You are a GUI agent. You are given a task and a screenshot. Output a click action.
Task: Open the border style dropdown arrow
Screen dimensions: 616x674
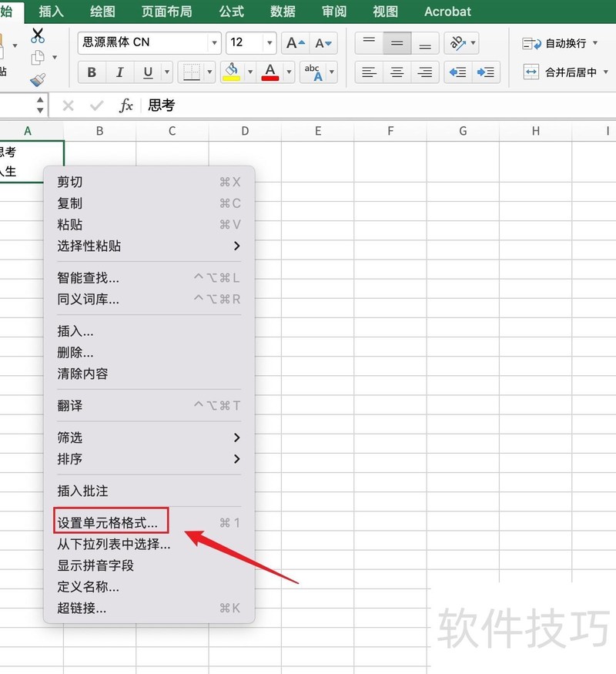point(210,72)
